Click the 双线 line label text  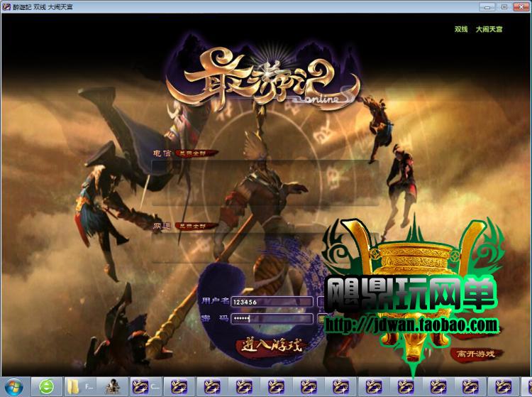tap(461, 29)
